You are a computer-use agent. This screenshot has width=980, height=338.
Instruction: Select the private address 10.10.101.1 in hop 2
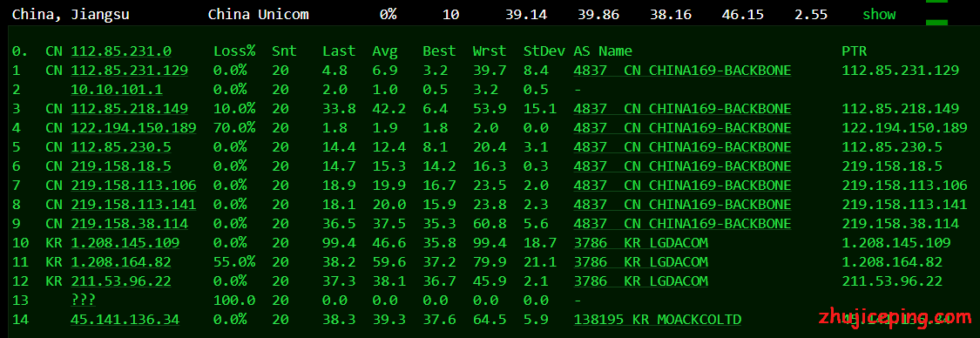coord(117,90)
